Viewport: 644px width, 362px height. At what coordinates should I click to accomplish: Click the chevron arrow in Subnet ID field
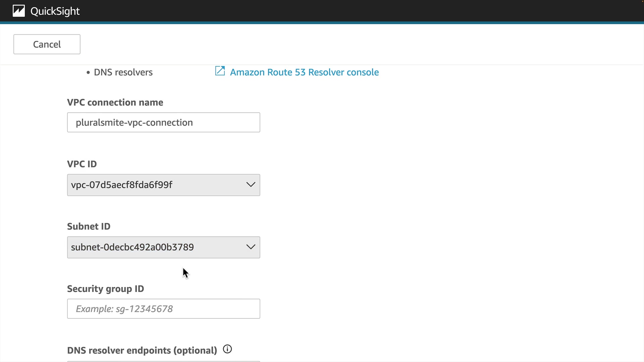click(x=251, y=247)
